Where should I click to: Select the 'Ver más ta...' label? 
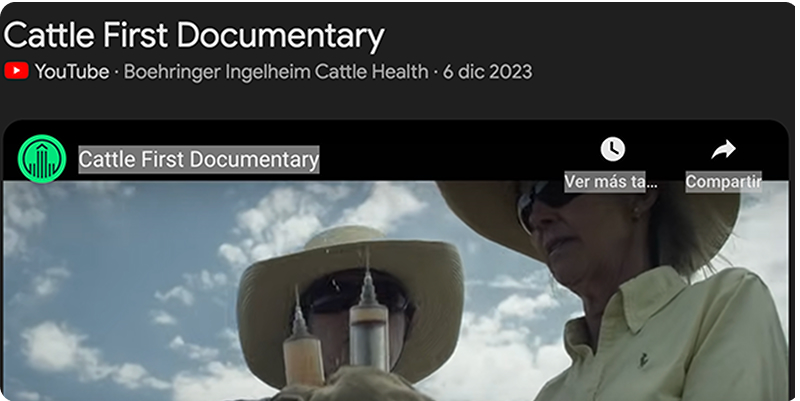(x=611, y=181)
